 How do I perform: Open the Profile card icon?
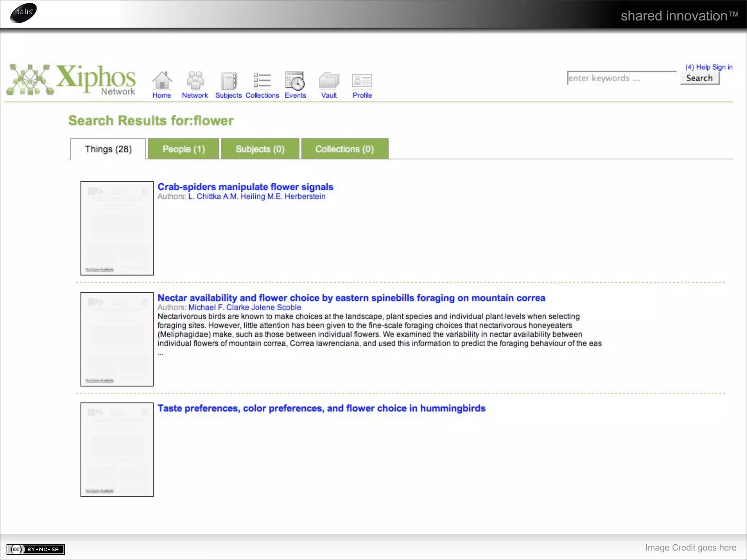(362, 81)
